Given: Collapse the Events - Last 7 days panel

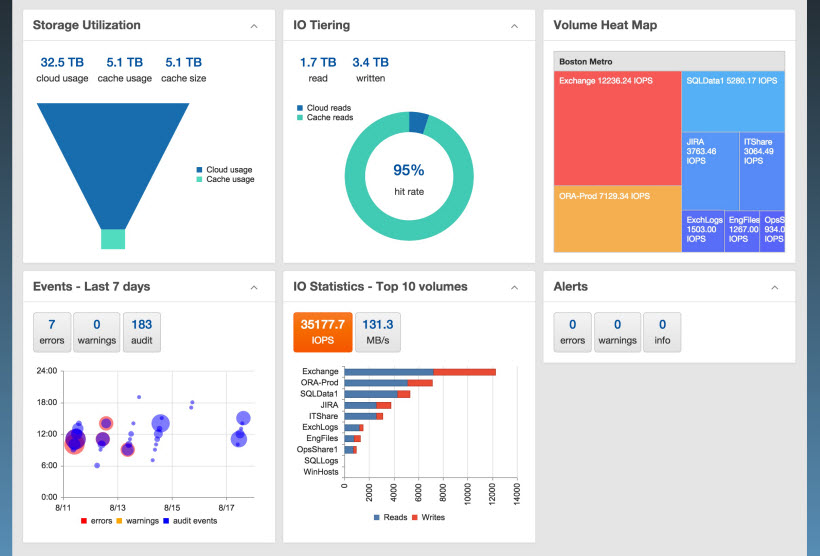Looking at the screenshot, I should (x=254, y=287).
